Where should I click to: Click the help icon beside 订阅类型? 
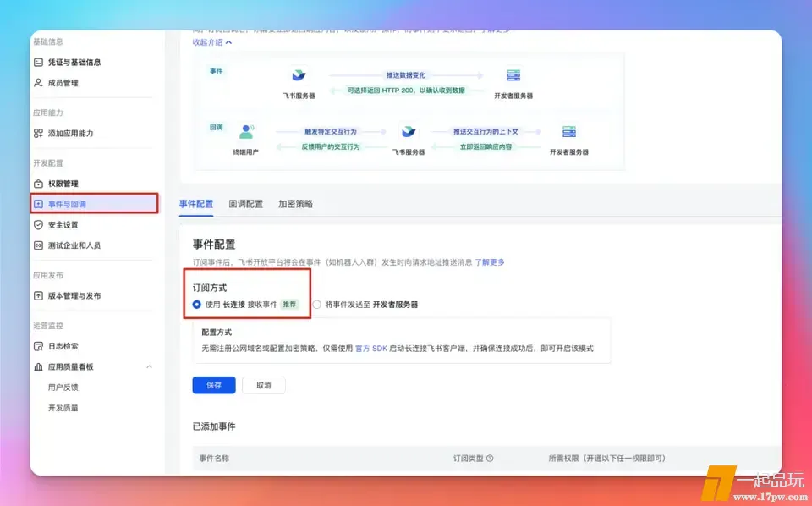click(490, 459)
